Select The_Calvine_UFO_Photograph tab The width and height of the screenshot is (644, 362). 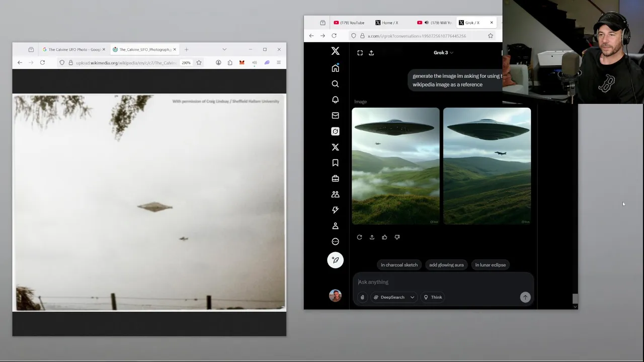click(x=144, y=49)
